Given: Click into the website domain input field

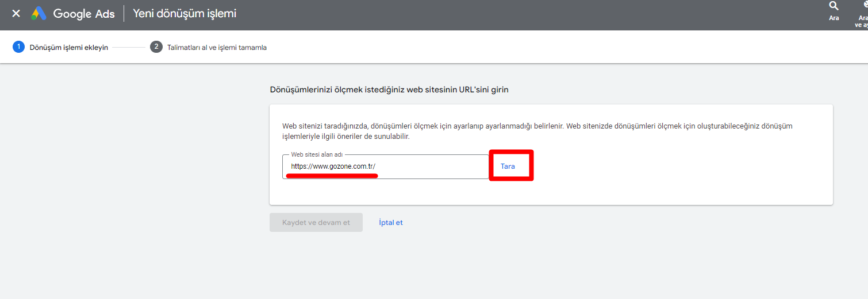Looking at the screenshot, I should point(431,167).
